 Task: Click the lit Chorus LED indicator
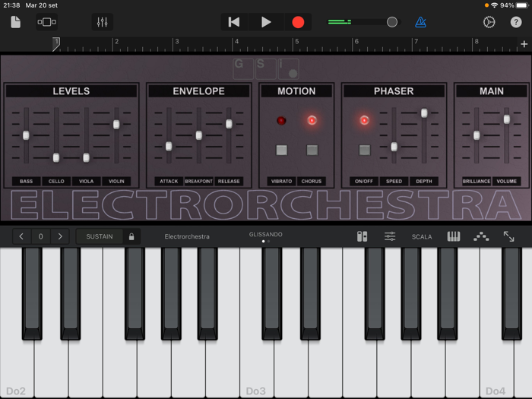312,120
